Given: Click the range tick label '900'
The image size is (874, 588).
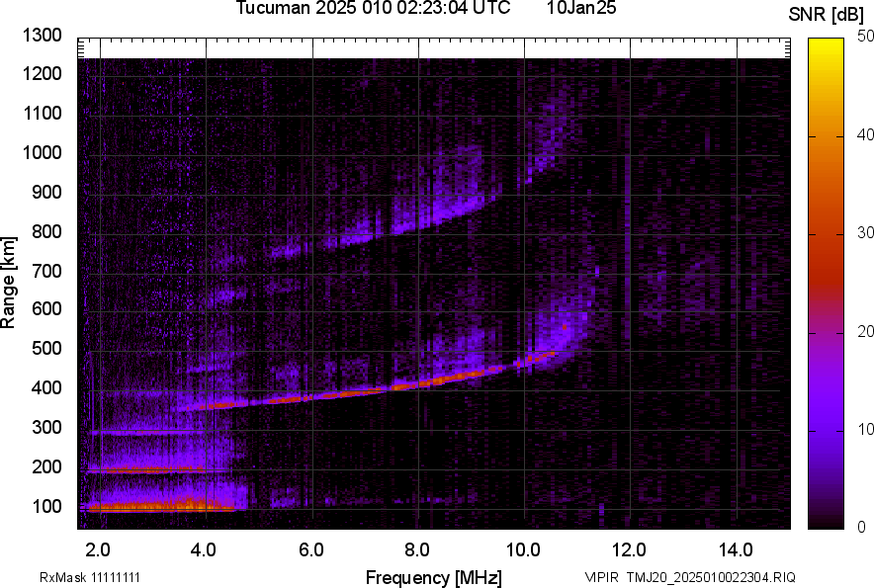Looking at the screenshot, I should pos(46,193).
